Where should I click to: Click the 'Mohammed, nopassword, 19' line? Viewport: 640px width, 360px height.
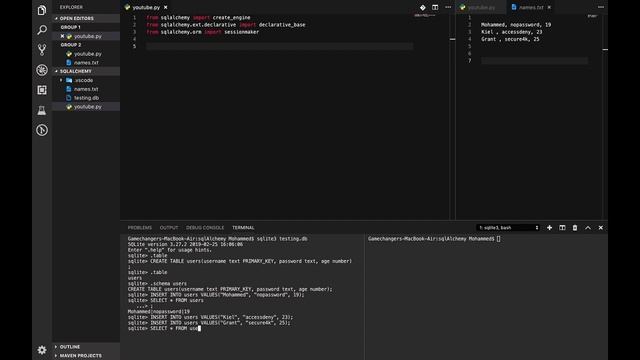pyautogui.click(x=516, y=25)
